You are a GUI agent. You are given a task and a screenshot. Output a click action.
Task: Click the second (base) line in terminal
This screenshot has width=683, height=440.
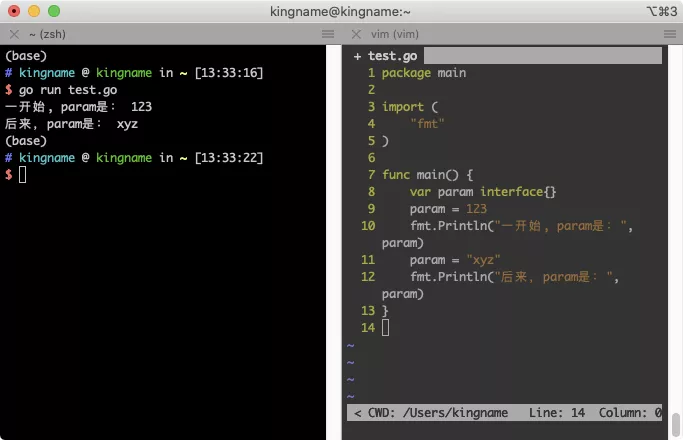(26, 141)
